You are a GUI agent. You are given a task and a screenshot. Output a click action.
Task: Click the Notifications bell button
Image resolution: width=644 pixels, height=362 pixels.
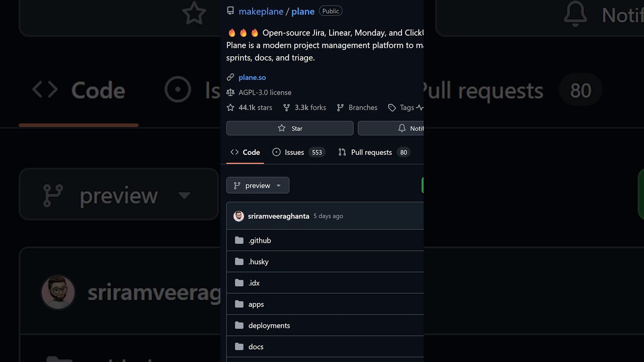391,128
